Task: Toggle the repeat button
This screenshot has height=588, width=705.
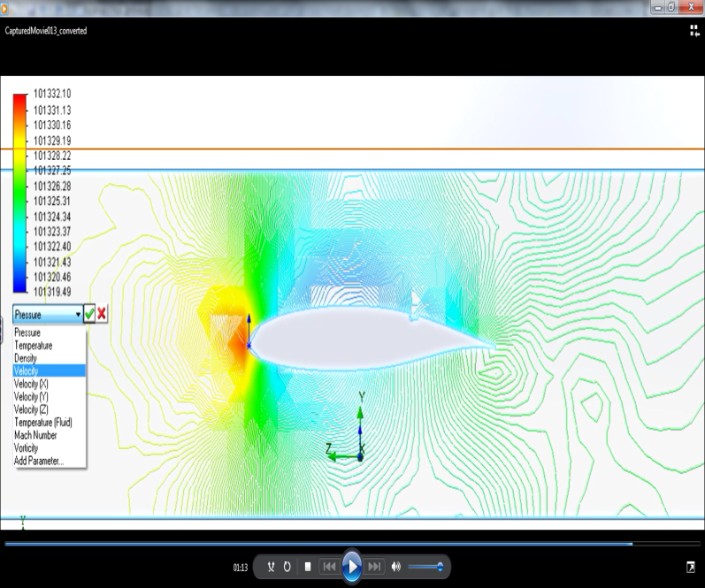Action: click(287, 567)
